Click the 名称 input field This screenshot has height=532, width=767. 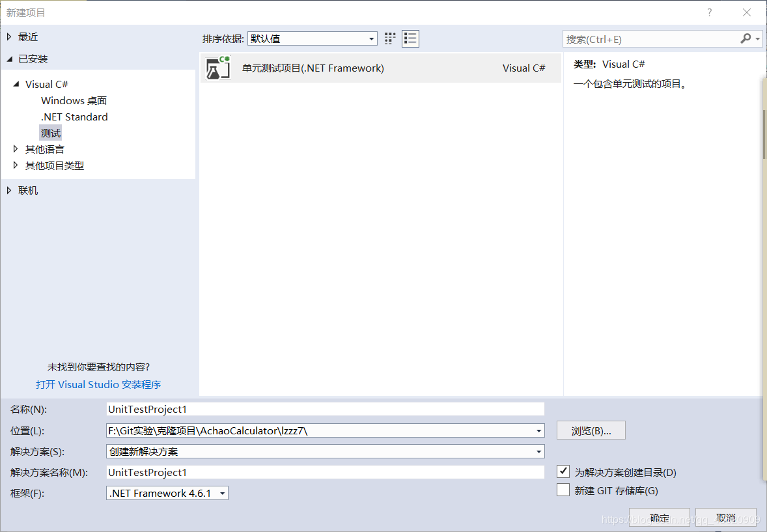coord(326,409)
